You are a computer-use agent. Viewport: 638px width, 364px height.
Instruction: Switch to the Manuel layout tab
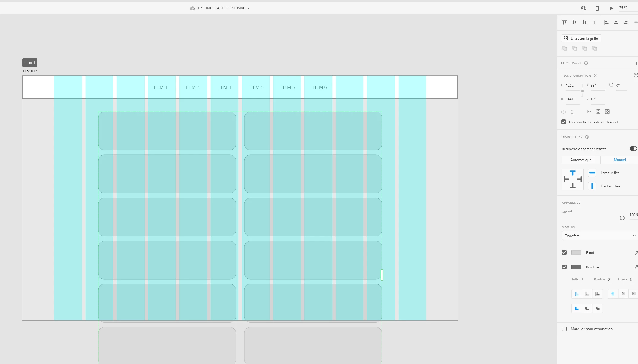620,160
